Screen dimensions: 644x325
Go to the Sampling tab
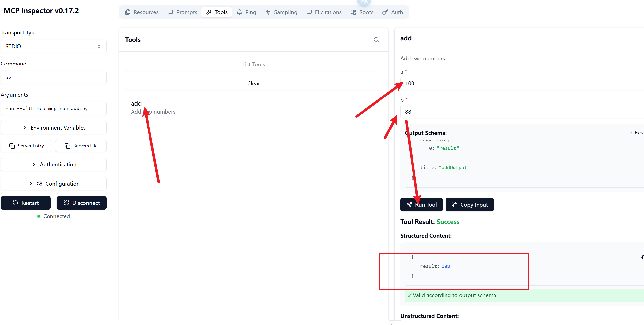[281, 12]
